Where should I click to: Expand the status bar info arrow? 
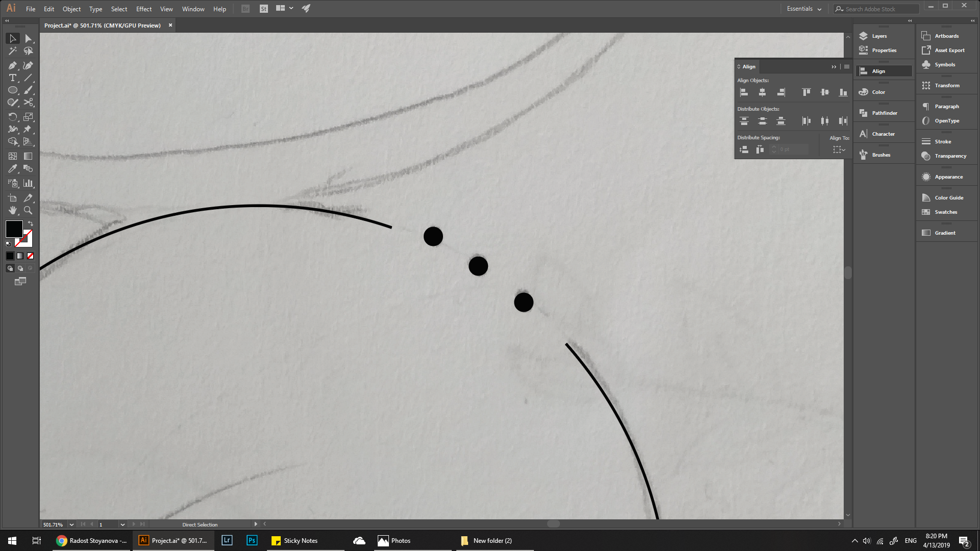(256, 524)
